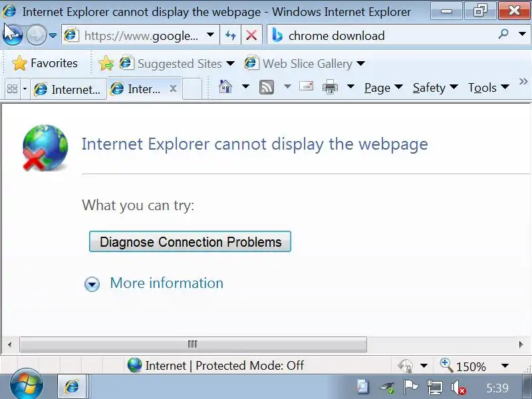Open the tab list dropdown arrow
This screenshot has width=532, height=399.
25,89
